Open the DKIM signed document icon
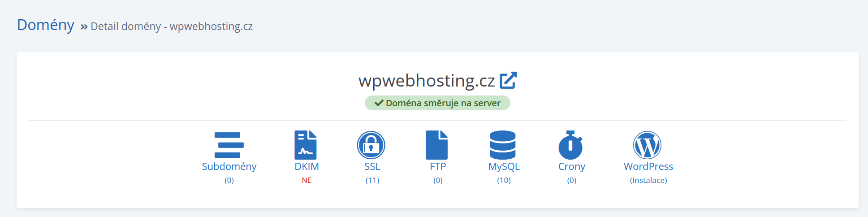 point(306,145)
